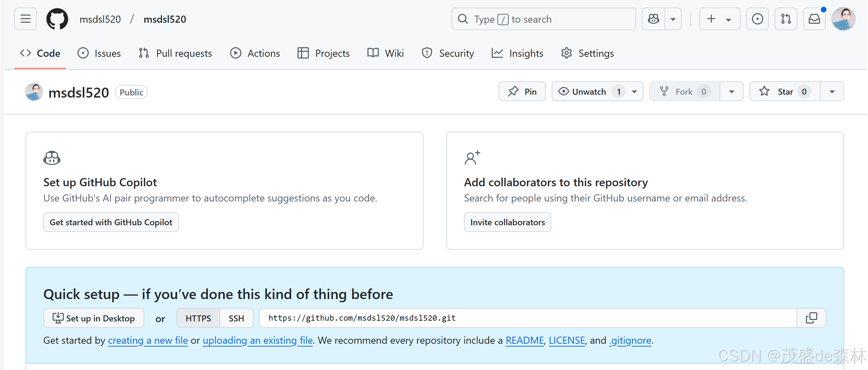Image resolution: width=868 pixels, height=370 pixels.
Task: Open the msdsl520 repository title link
Action: pos(78,92)
